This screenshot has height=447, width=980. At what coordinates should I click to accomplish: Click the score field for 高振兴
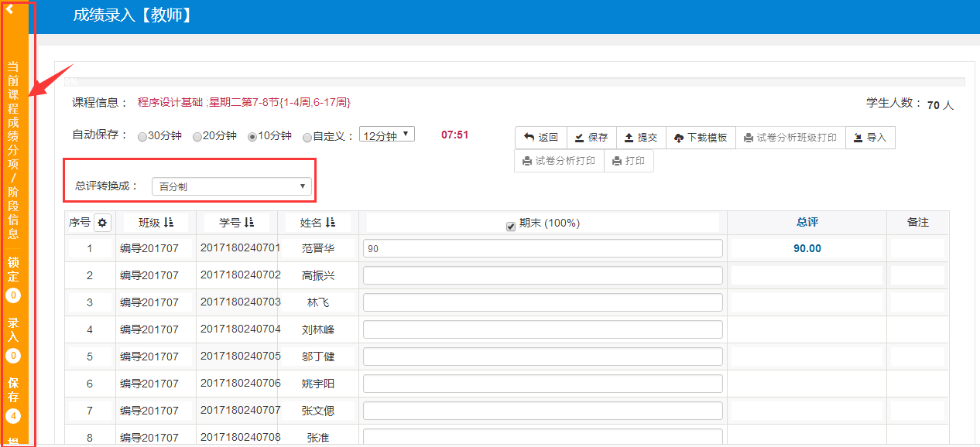543,275
